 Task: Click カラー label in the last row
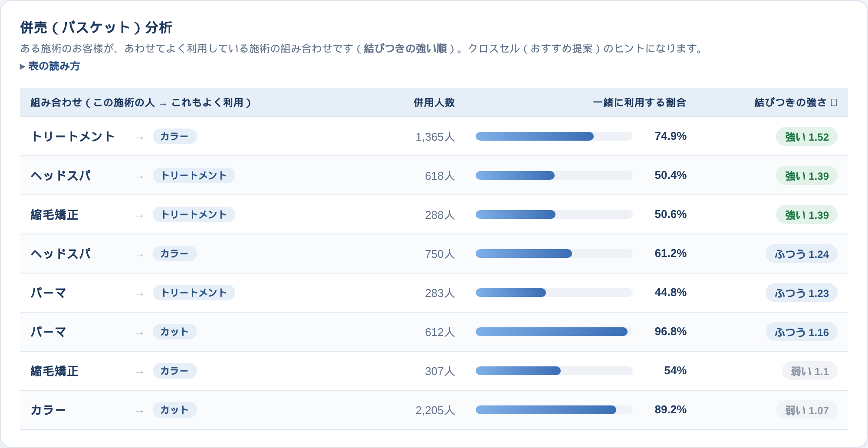tap(48, 410)
